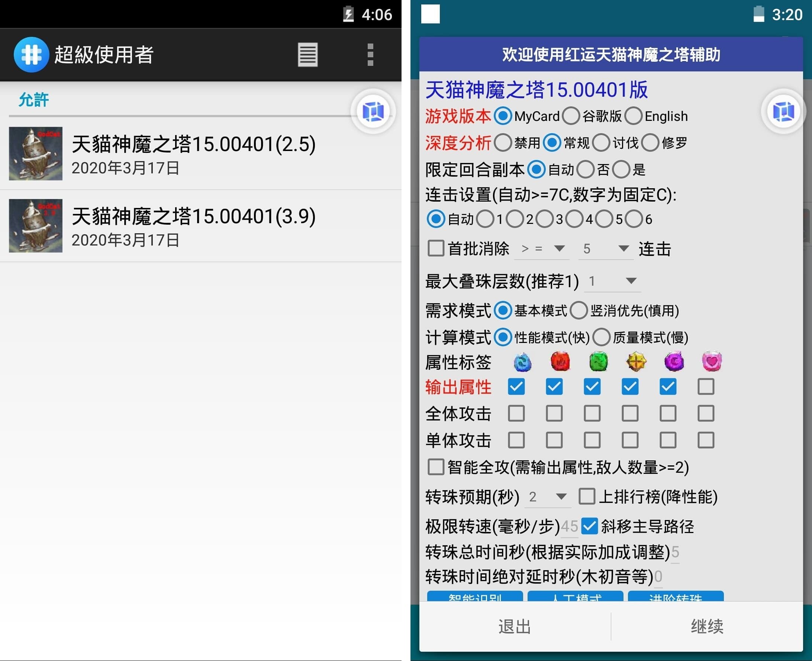Enable 智能全攻 checkbox
The image size is (812, 661).
436,467
